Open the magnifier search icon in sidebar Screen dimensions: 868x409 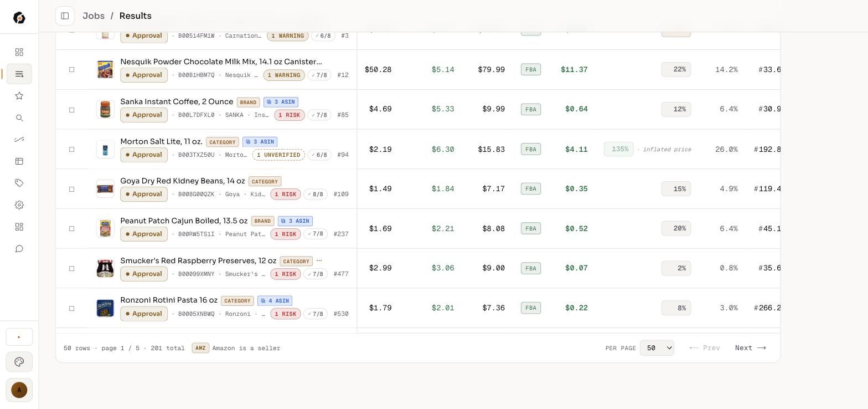pos(19,118)
